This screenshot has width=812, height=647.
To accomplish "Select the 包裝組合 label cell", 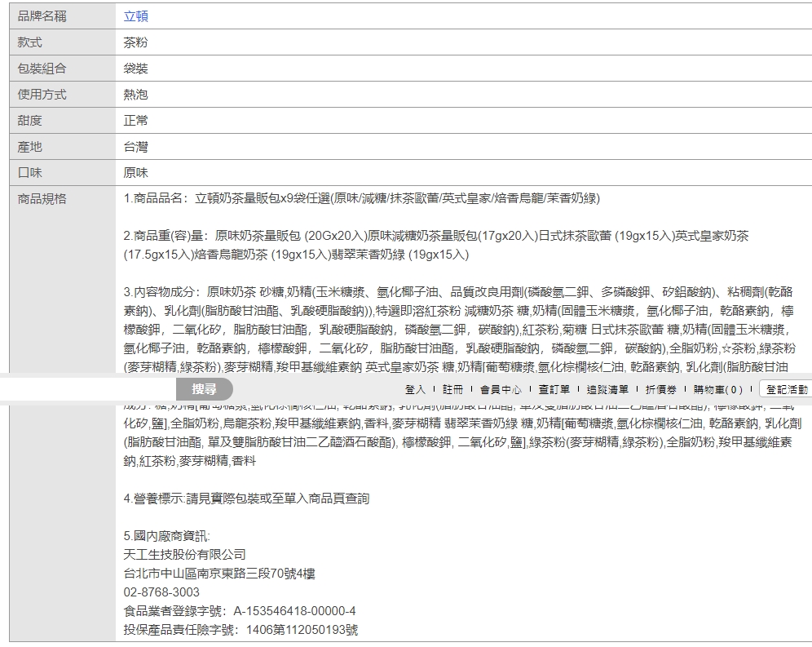I will (63, 68).
